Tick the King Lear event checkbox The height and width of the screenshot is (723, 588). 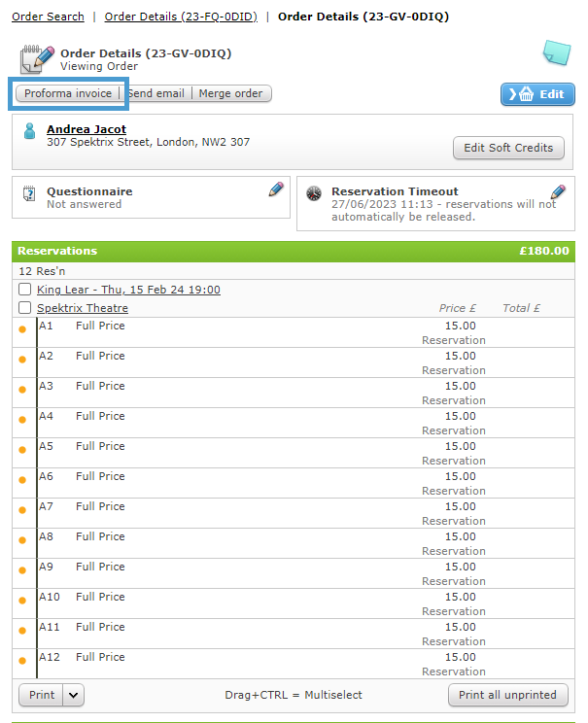[25, 290]
